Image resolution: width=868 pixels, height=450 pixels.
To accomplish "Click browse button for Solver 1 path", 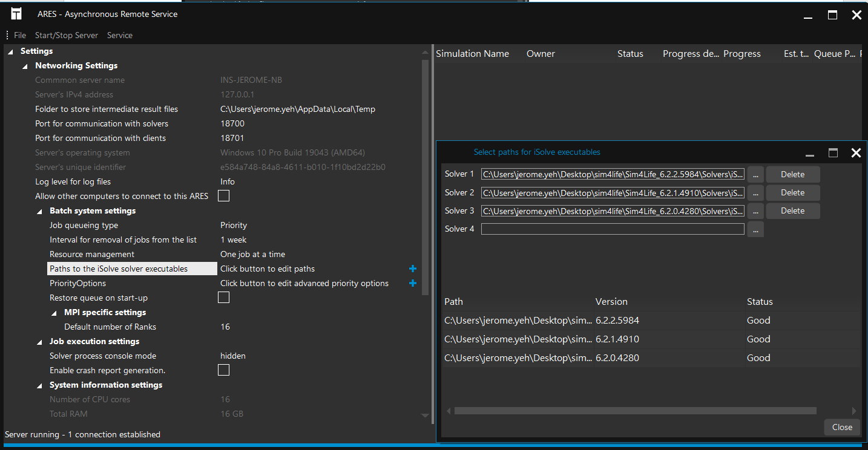I will [755, 174].
